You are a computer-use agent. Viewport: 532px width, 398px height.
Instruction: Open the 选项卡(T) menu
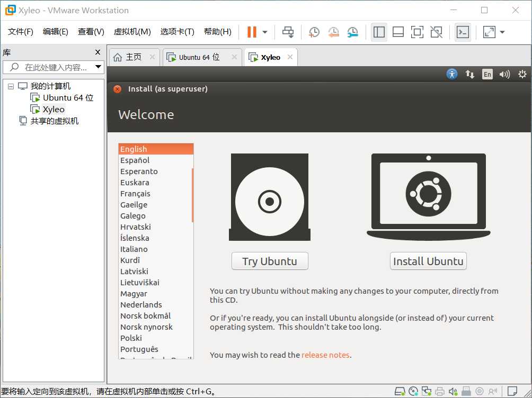[x=177, y=32]
